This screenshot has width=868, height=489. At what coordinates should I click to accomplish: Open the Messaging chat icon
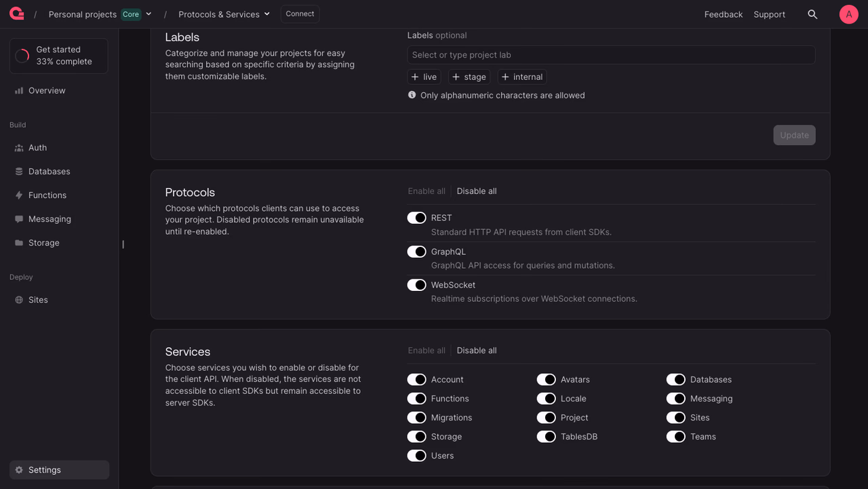coord(19,219)
